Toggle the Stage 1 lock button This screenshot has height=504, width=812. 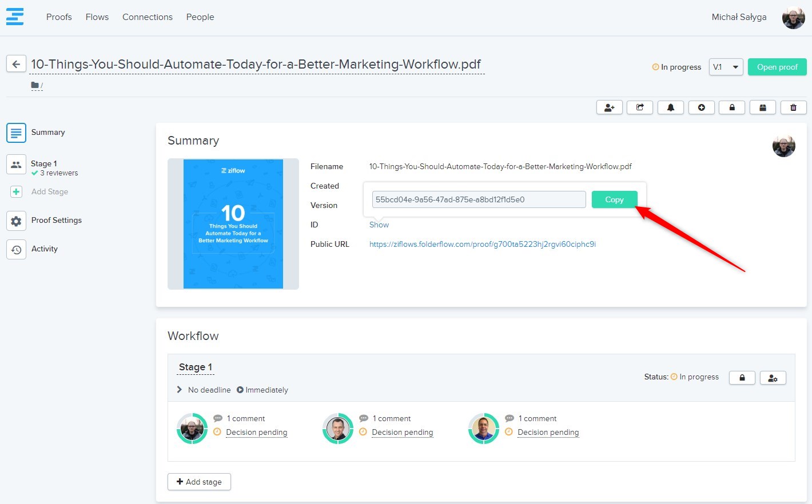742,378
